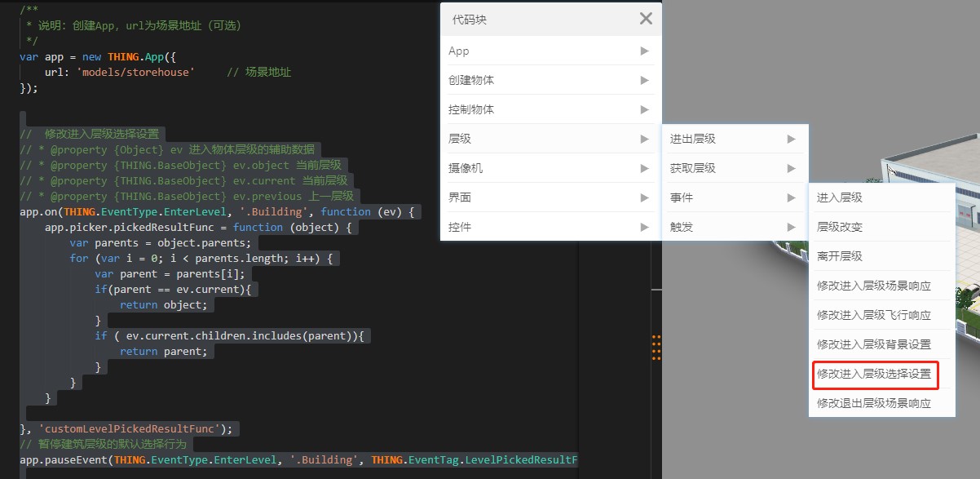The image size is (980, 479).
Task: Expand the 摄像机 category
Action: [644, 167]
